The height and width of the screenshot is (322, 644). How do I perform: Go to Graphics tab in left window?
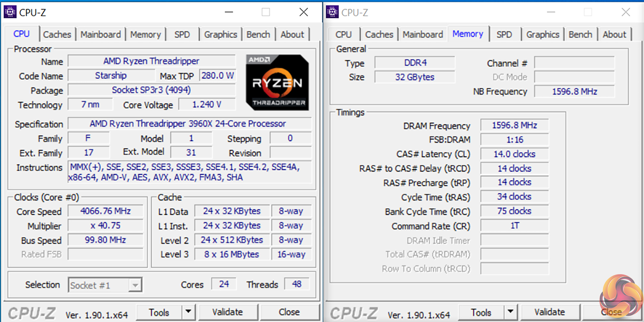tap(221, 34)
